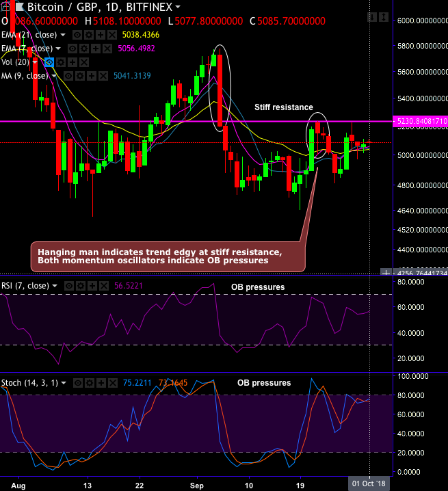
Task: Remove MA (9, close) with its X icon
Action: [x=103, y=76]
